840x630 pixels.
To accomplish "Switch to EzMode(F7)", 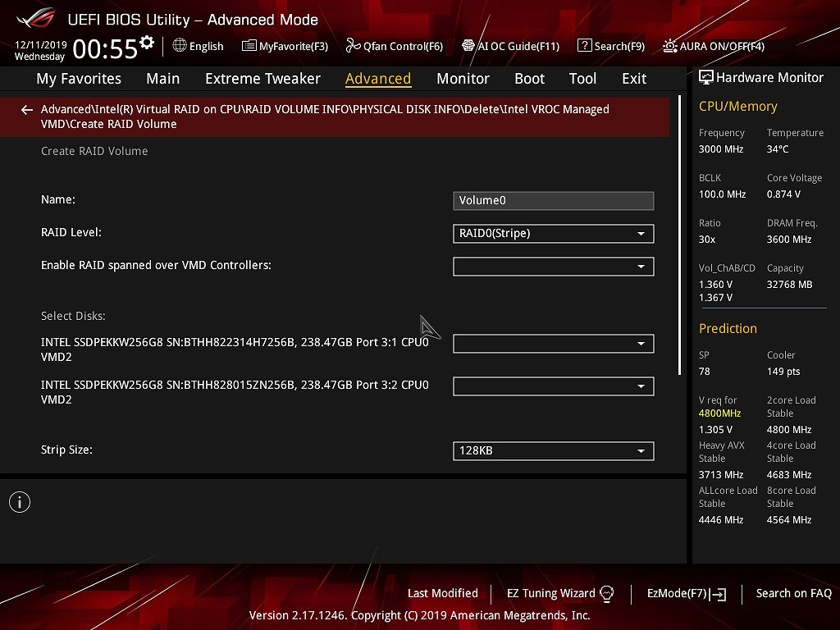I will click(x=686, y=593).
